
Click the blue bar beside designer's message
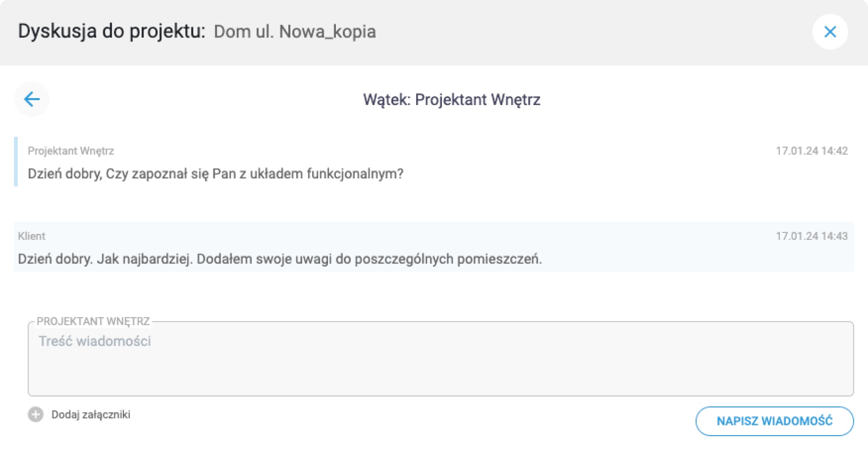pos(16,162)
